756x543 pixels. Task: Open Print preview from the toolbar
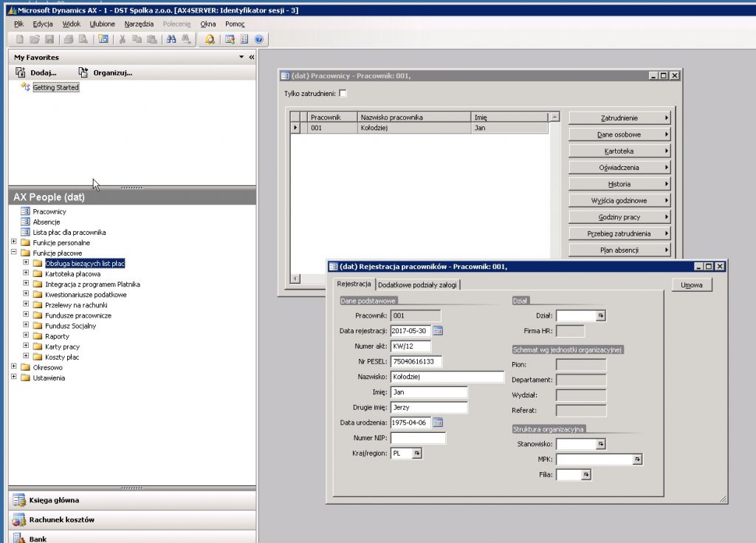click(83, 39)
